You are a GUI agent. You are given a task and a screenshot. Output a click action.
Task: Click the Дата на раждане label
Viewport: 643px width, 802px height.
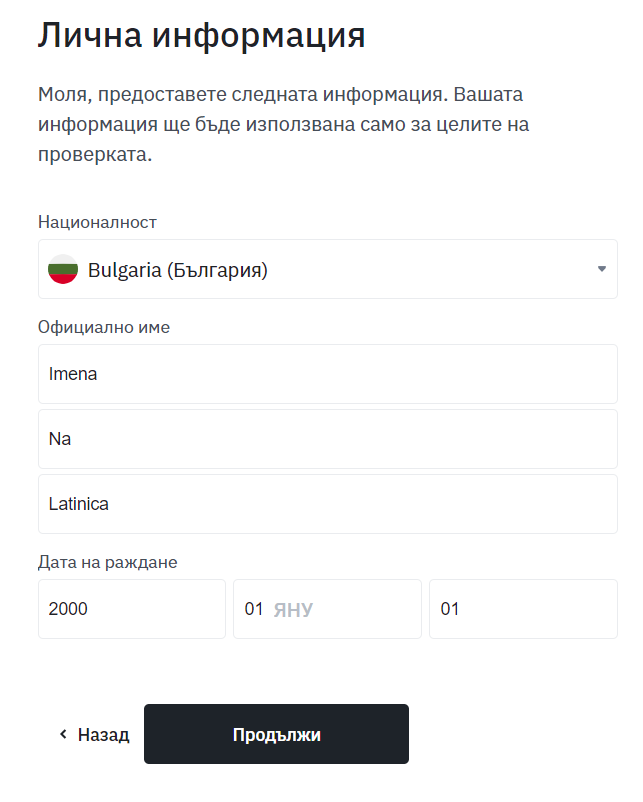107,562
